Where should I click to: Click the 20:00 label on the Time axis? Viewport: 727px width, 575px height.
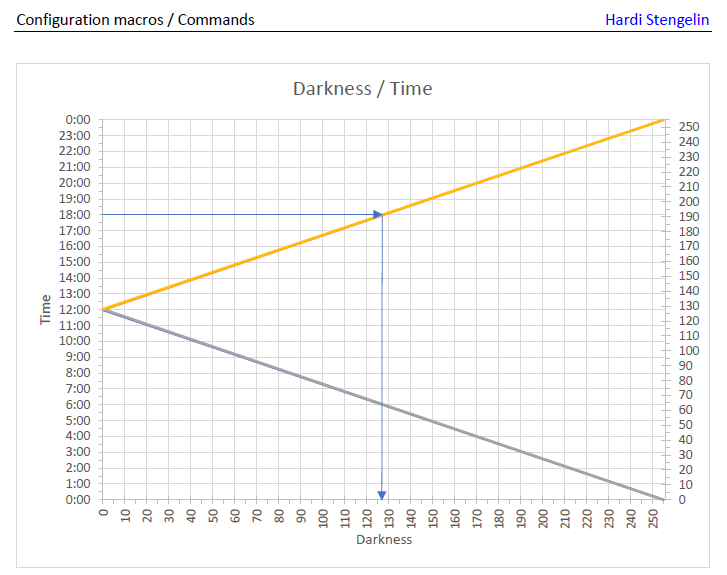pyautogui.click(x=75, y=183)
